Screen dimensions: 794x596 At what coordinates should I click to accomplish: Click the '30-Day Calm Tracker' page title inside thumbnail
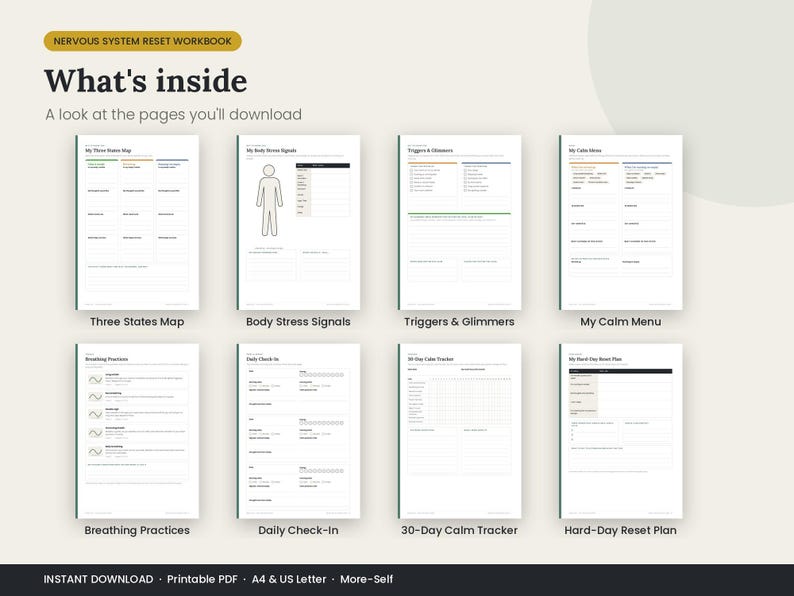[x=430, y=359]
